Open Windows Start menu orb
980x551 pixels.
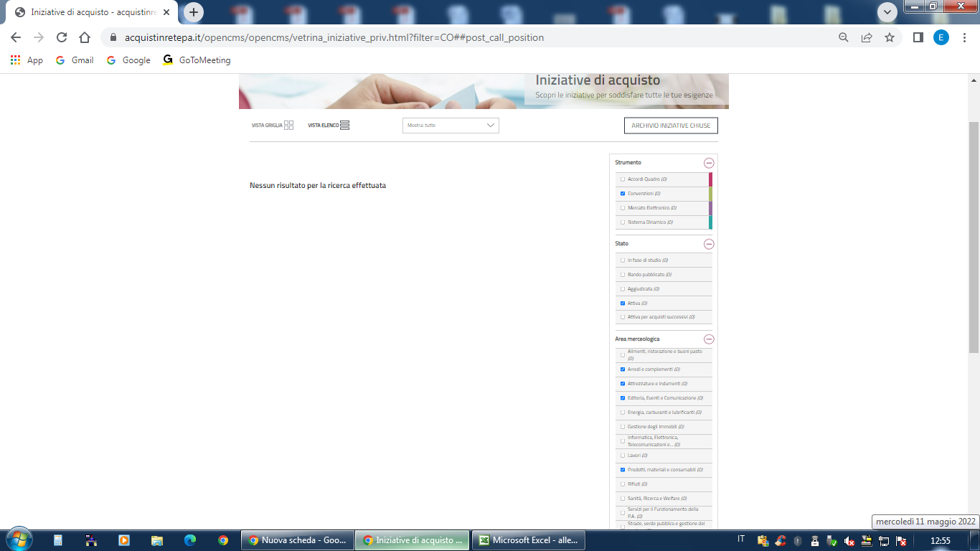tap(19, 540)
